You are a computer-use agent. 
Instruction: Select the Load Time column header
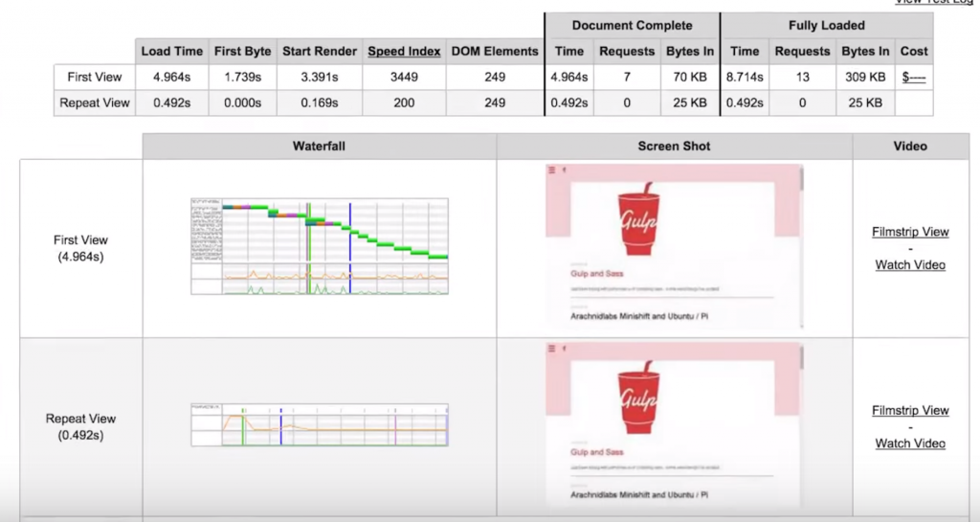click(172, 52)
